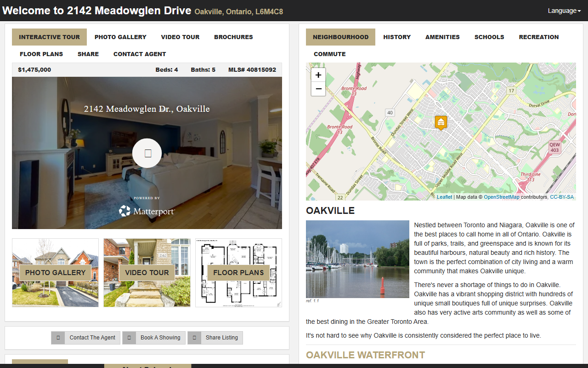Click the Matterport logo in the tour

pyautogui.click(x=147, y=211)
